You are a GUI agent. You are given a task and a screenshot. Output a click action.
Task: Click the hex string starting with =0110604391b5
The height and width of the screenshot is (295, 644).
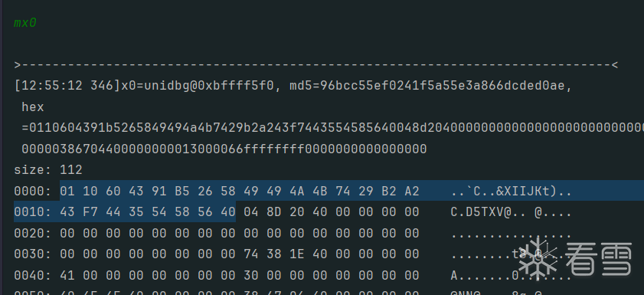click(x=332, y=128)
